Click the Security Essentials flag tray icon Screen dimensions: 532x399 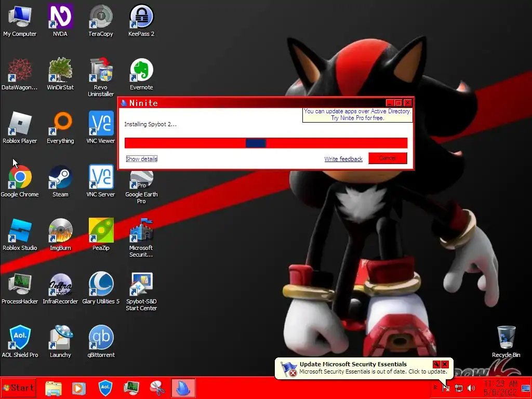446,388
